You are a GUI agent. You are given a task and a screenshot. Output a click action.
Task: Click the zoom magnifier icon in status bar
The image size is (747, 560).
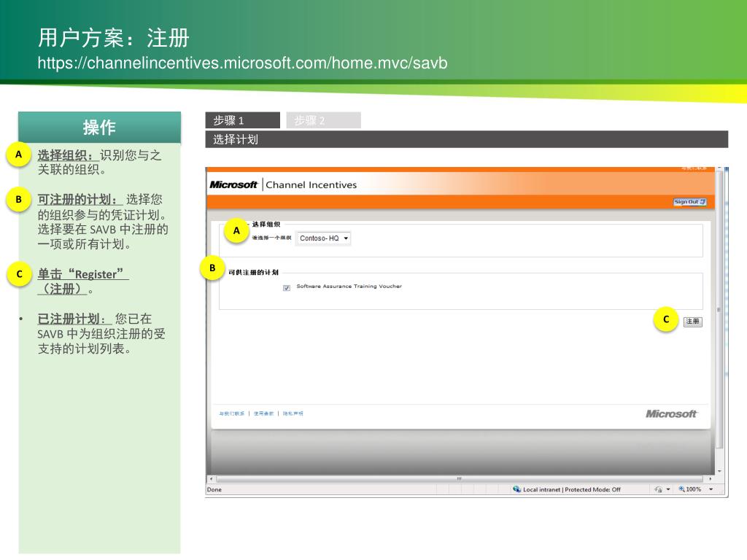(x=682, y=489)
